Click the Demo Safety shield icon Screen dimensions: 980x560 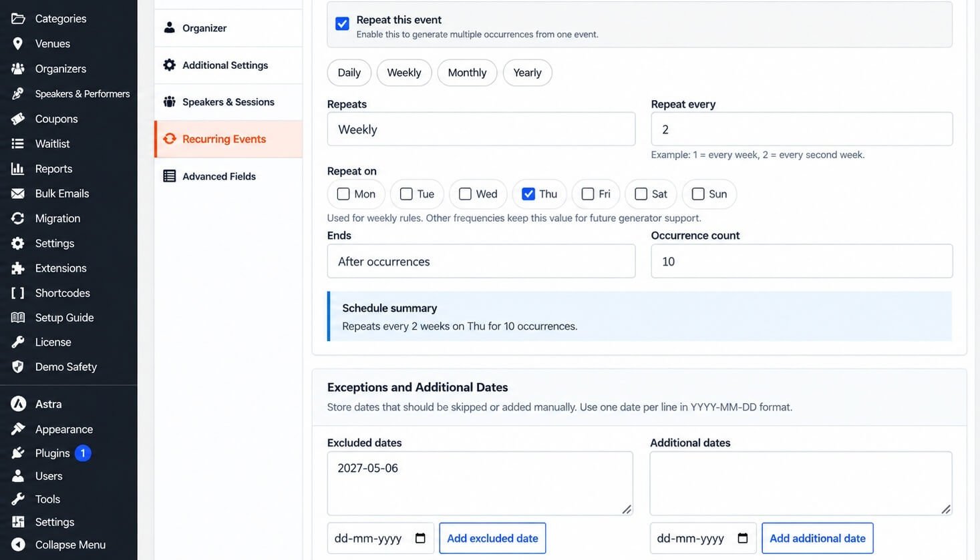coord(18,367)
